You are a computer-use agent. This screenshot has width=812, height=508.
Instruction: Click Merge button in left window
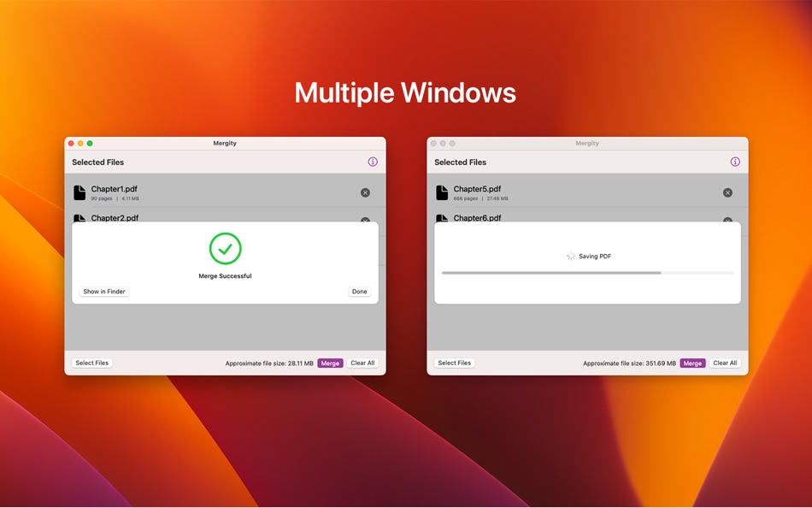click(330, 363)
